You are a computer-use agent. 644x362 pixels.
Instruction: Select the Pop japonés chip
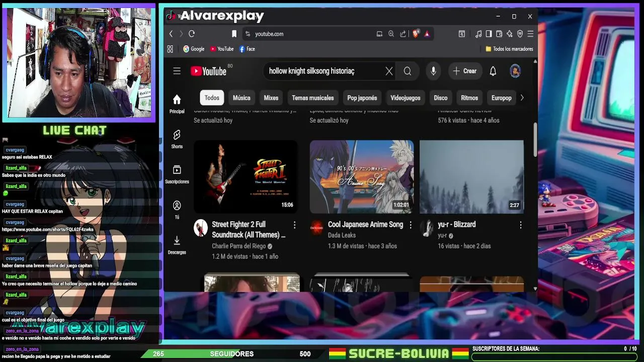pyautogui.click(x=362, y=98)
